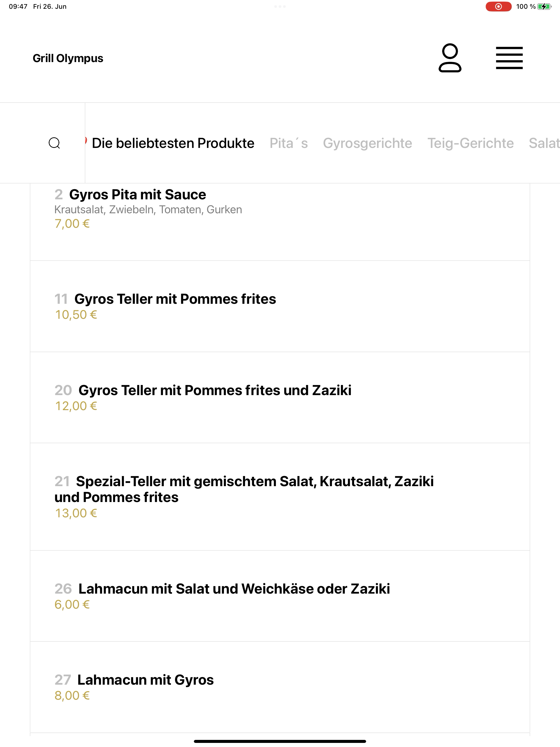Switch to the Pita´s category tab
560x747 pixels.
[288, 143]
